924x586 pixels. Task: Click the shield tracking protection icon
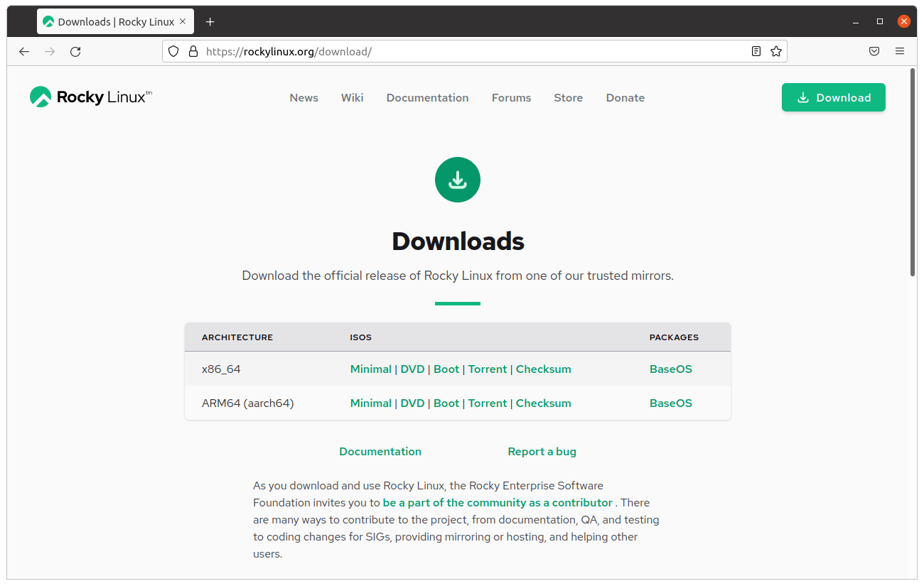pyautogui.click(x=173, y=51)
